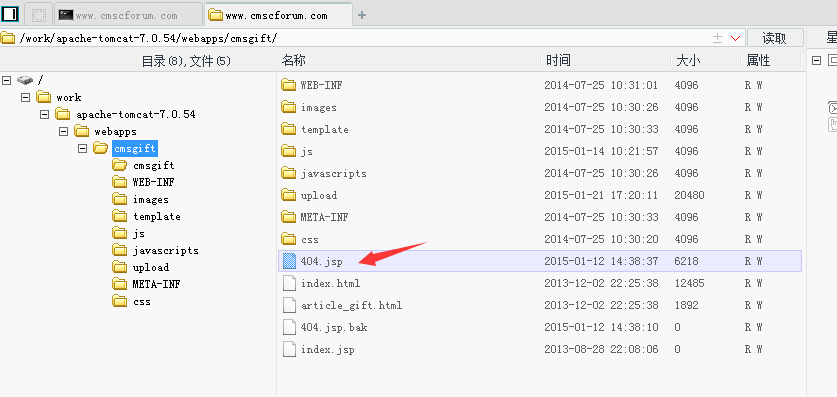
Task: Click images folder icon in file list
Action: click(289, 107)
